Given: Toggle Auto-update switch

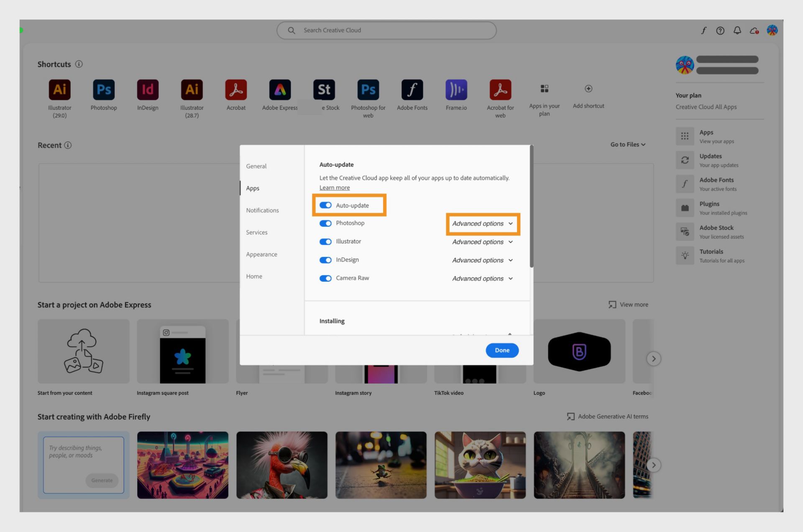Looking at the screenshot, I should click(325, 205).
